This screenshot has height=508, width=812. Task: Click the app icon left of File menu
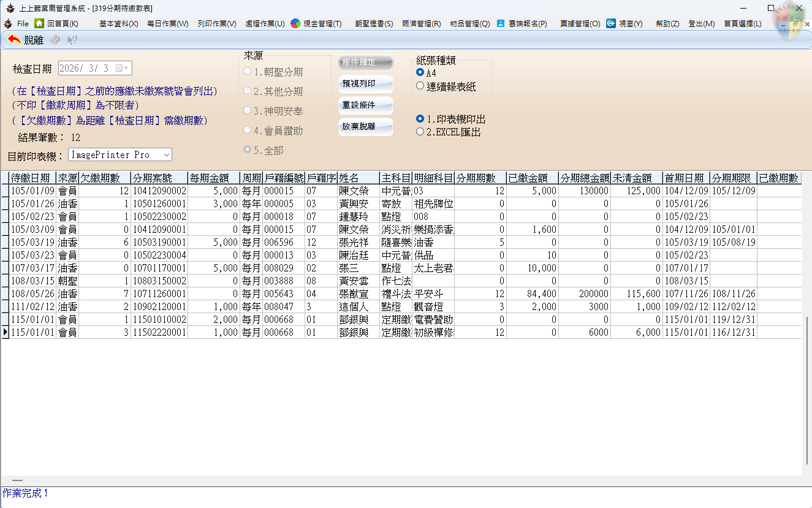(8, 23)
